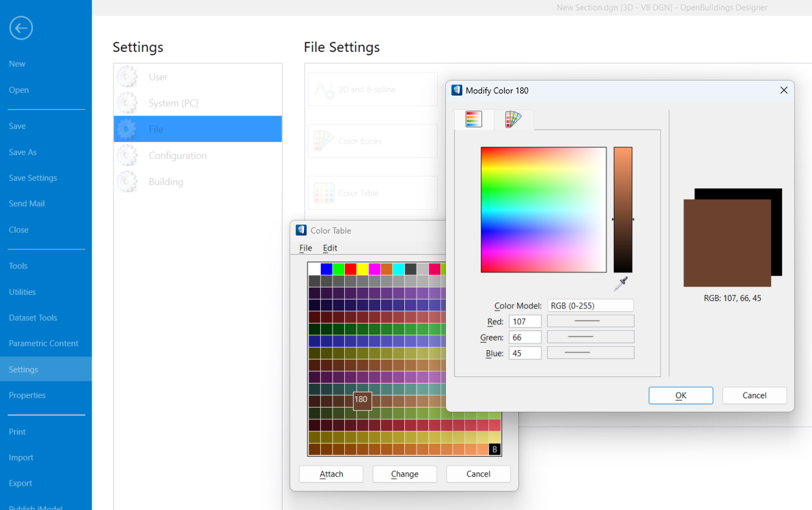Cancel the Modify Color 180 dialog

click(754, 395)
